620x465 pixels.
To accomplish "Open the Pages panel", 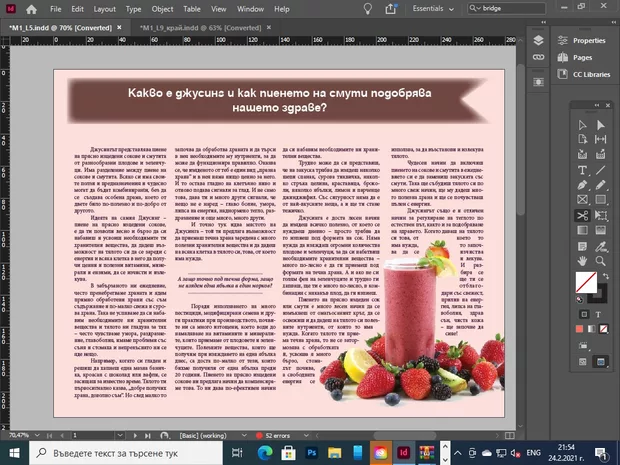I will click(x=583, y=57).
